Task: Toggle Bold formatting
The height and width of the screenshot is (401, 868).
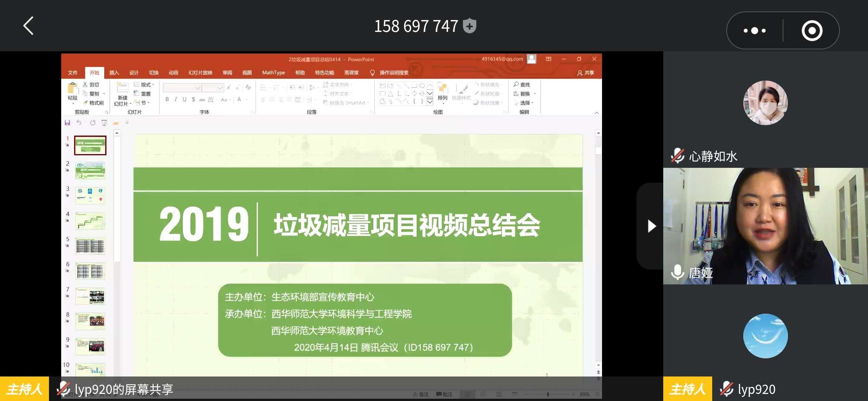Action: (x=167, y=99)
